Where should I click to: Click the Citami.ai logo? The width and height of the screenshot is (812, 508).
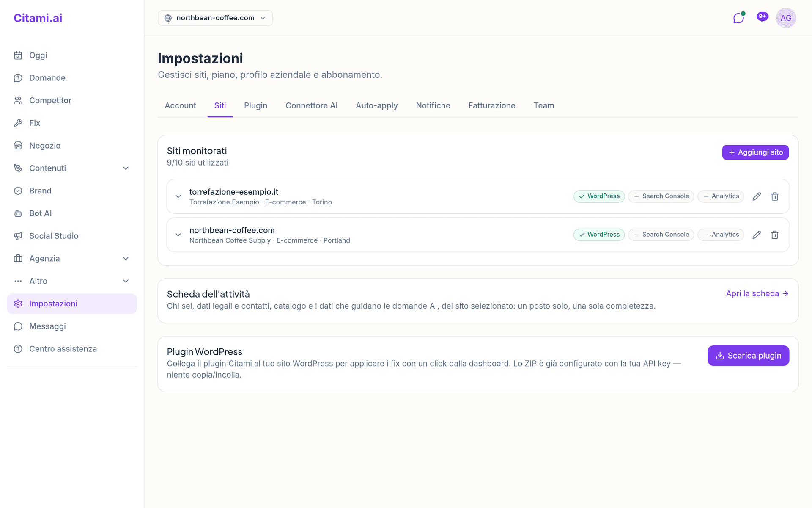pyautogui.click(x=38, y=18)
